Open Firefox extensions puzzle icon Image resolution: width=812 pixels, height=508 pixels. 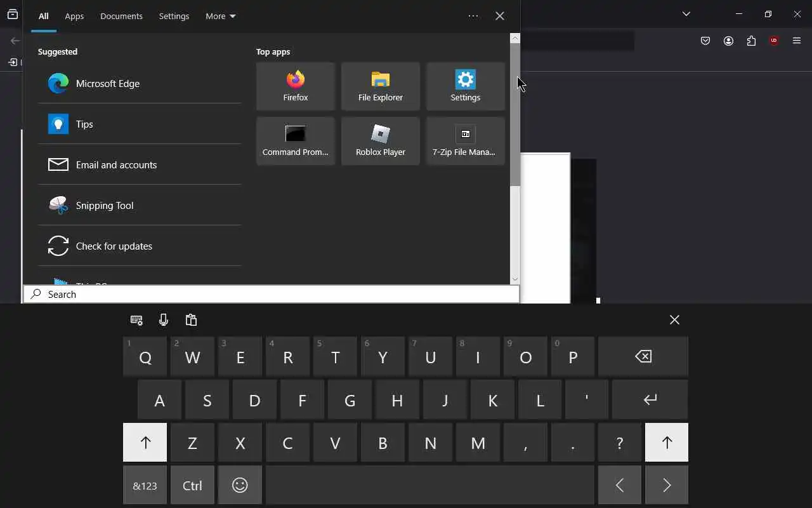click(x=751, y=41)
